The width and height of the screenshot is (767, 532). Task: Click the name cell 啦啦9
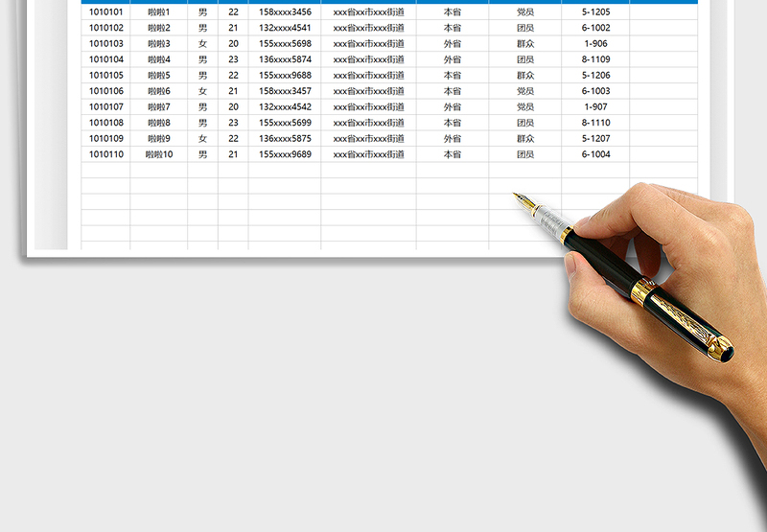click(159, 138)
